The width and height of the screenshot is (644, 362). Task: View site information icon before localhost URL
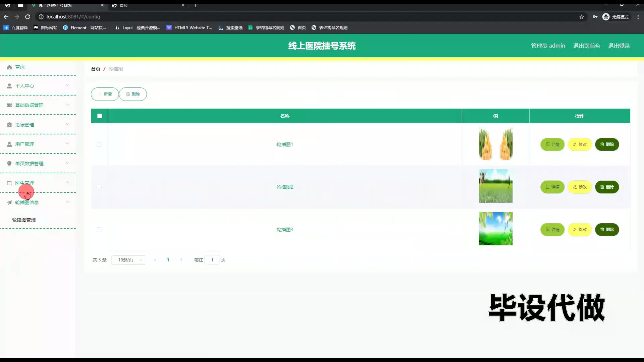pos(41,17)
